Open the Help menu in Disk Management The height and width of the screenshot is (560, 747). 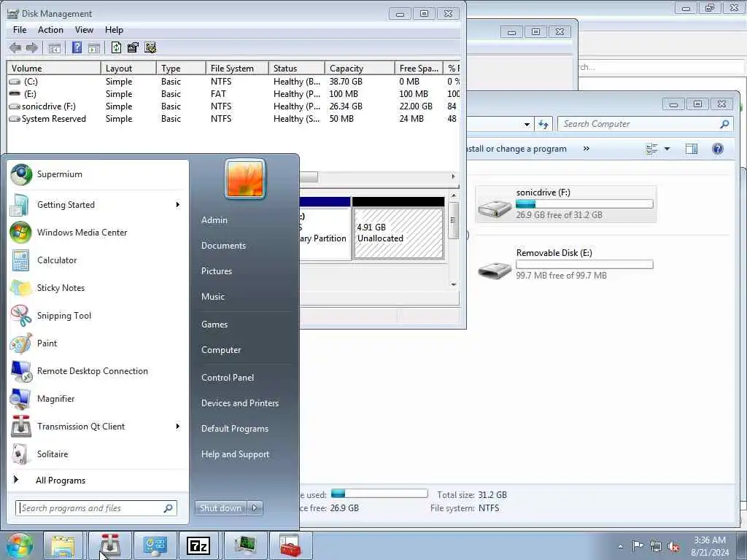114,30
